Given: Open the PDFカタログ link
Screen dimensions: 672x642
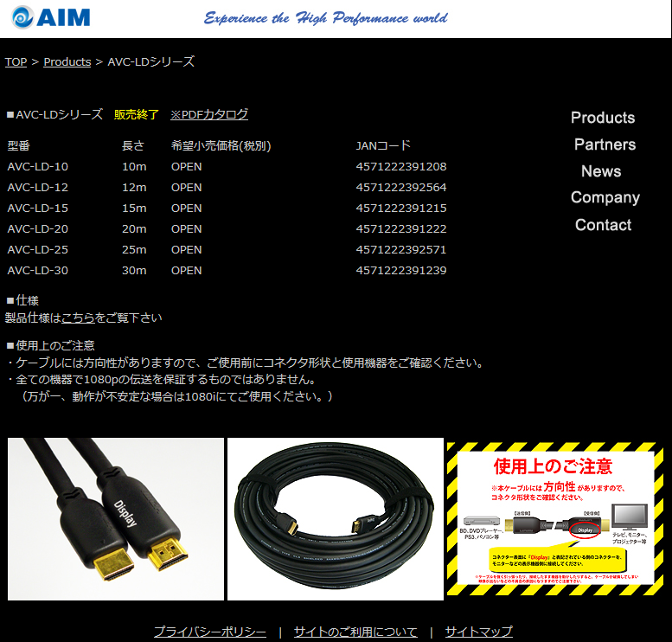Looking at the screenshot, I should pos(209,114).
